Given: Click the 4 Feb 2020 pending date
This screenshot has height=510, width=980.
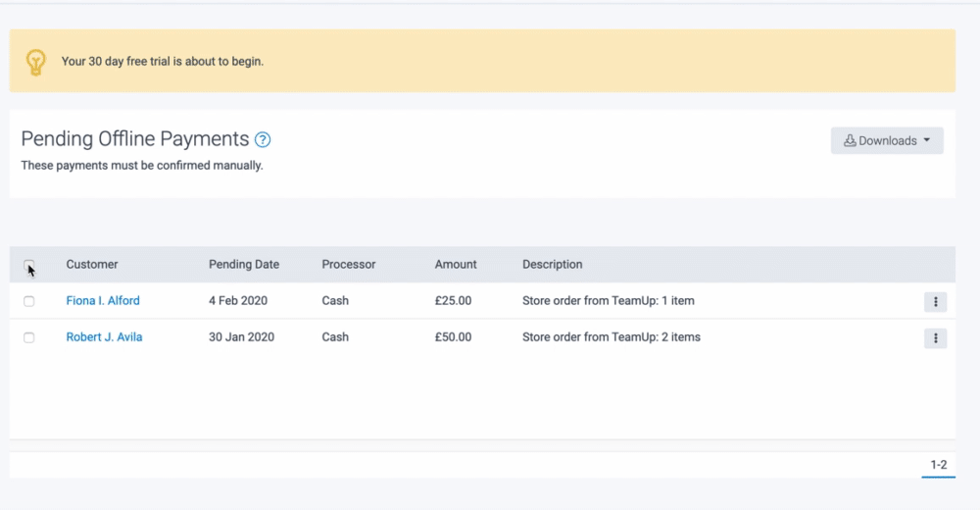Looking at the screenshot, I should 238,301.
